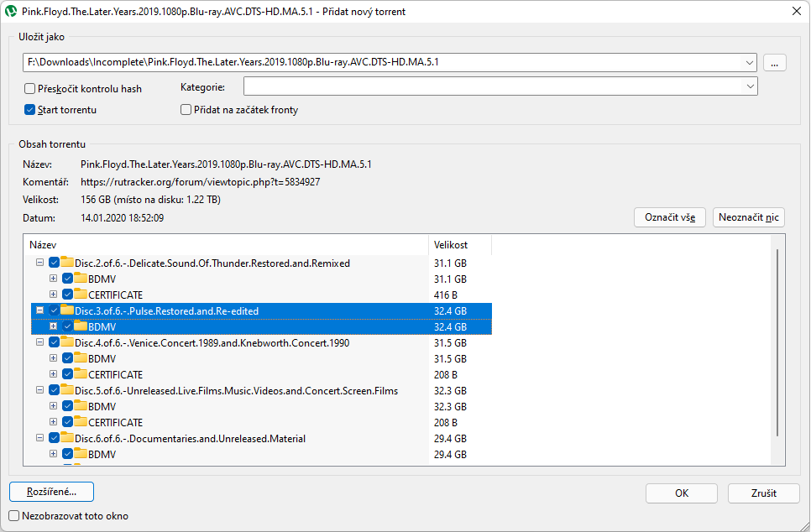Image resolution: width=811 pixels, height=532 pixels.
Task: Enable Přidat na začátek fronty checkbox
Action: [186, 110]
